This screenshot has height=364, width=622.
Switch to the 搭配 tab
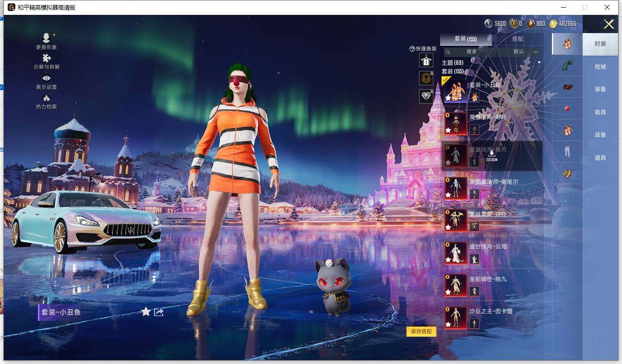(x=518, y=39)
